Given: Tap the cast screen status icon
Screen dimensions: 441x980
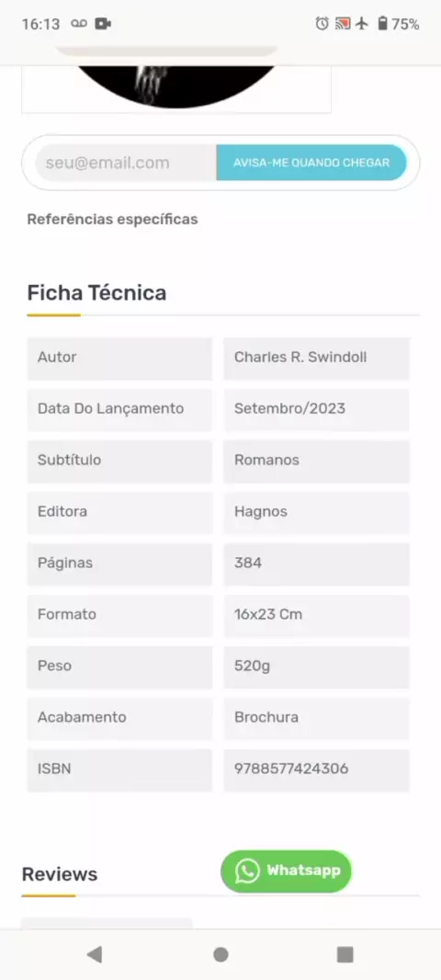Looking at the screenshot, I should [x=343, y=24].
